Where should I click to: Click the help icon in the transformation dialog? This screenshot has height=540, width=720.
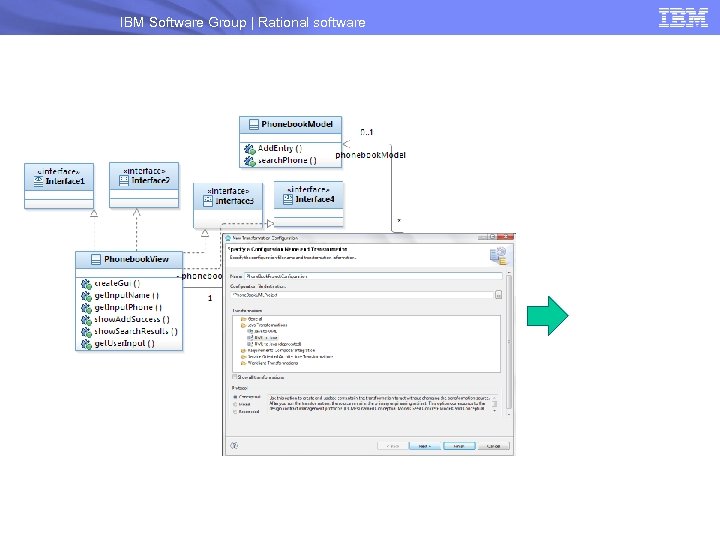click(234, 445)
